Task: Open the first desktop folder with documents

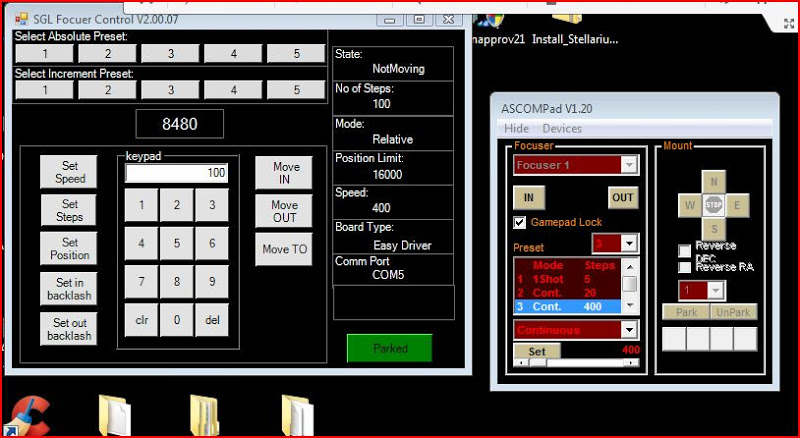Action: (x=115, y=415)
